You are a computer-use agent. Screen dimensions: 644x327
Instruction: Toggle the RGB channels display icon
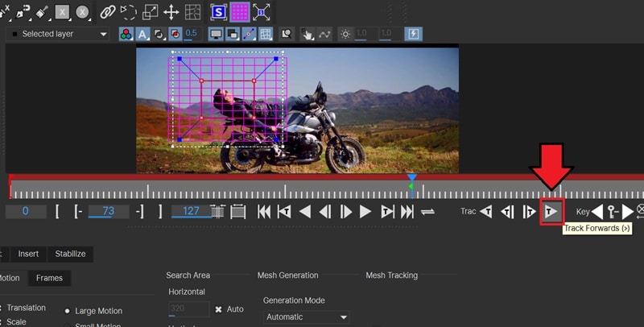pyautogui.click(x=126, y=34)
